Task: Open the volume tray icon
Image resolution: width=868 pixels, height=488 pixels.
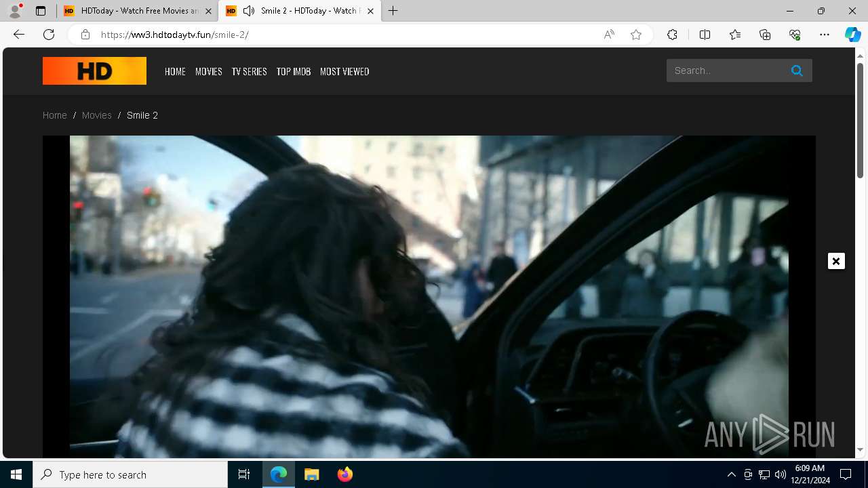Action: [x=781, y=474]
